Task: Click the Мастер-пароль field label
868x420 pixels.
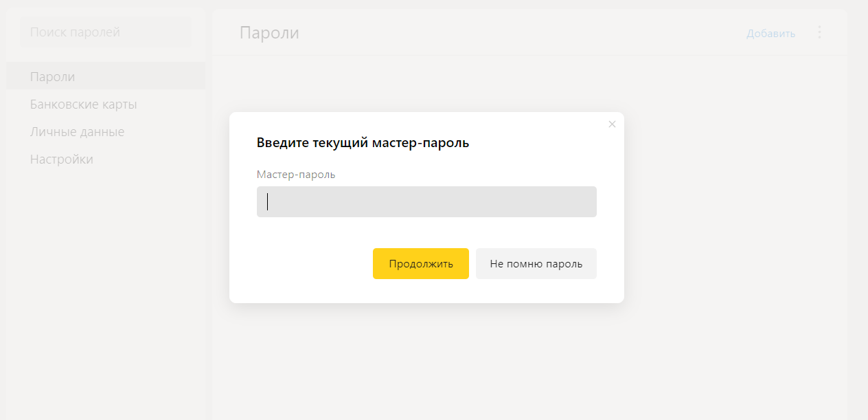Action: 296,175
